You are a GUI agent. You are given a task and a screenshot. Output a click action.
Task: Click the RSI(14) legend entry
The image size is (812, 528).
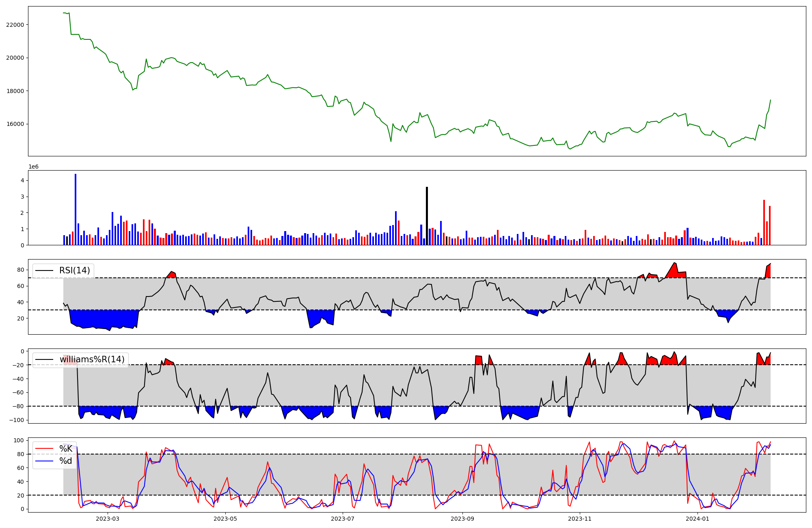click(74, 270)
